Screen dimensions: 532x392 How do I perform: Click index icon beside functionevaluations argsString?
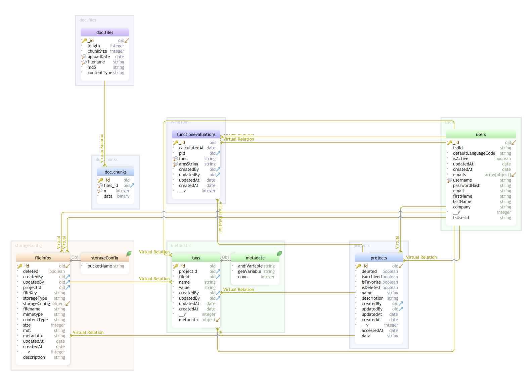tap(176, 164)
